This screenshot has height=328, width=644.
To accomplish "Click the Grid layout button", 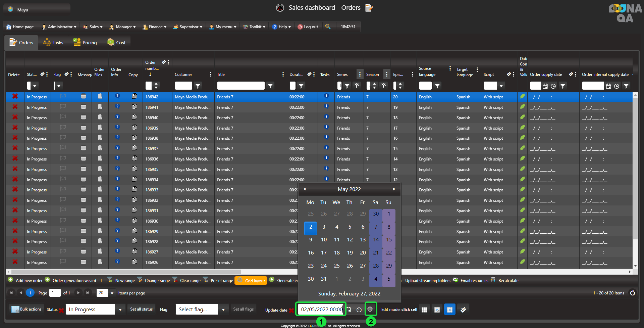I will (251, 281).
